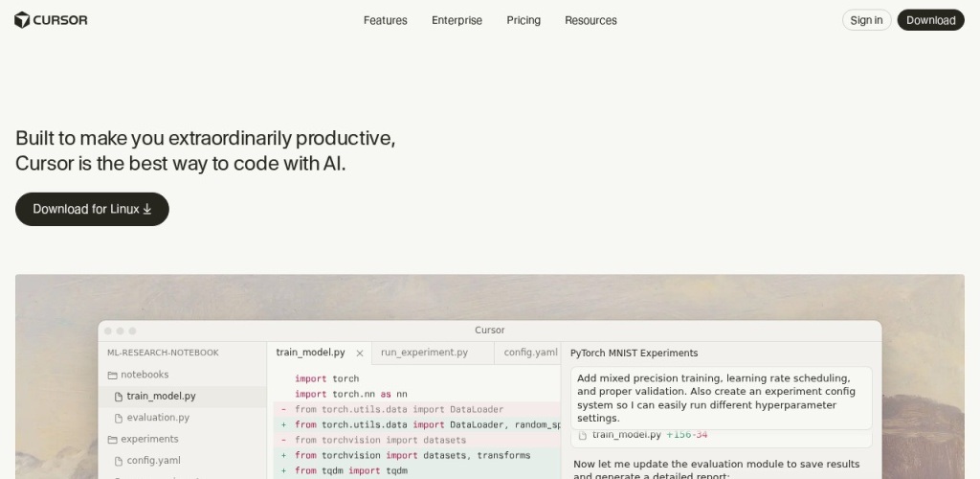Collapse the notebooks folder in file tree

click(x=144, y=375)
